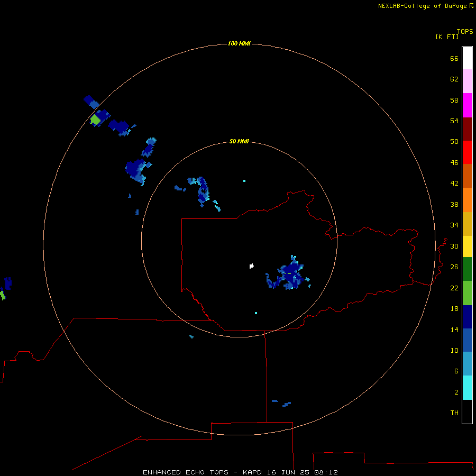
Task: Click the legend value 38
Action: pyautogui.click(x=454, y=204)
